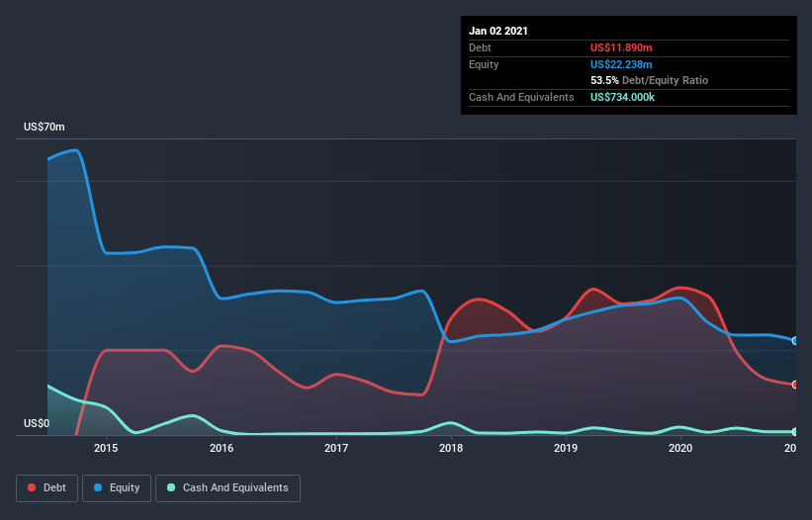Click the red Debt endpoint marker
Viewport: 812px width, 520px height.
pos(795,385)
